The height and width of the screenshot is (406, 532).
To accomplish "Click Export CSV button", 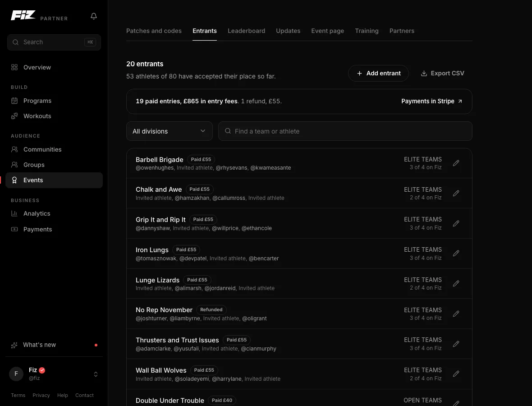I will (442, 74).
